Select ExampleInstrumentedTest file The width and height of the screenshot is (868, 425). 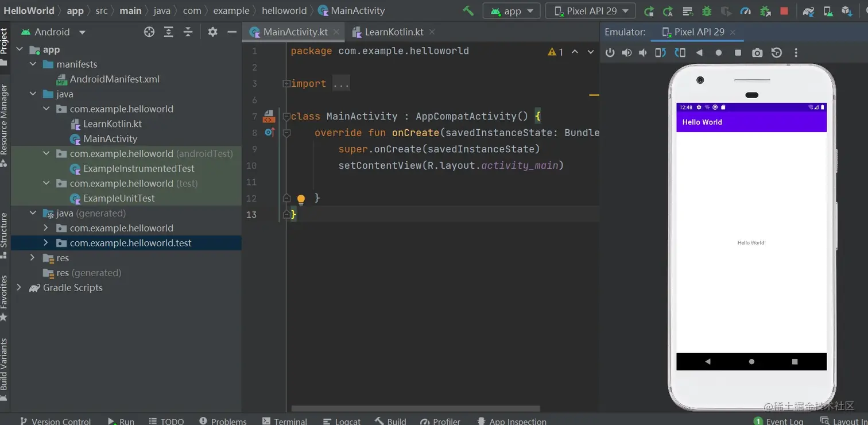[132, 169]
